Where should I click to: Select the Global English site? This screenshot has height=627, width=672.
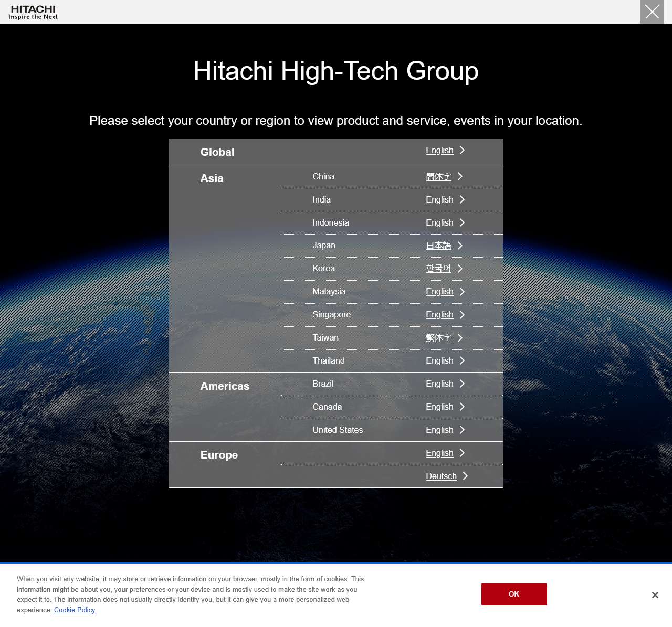pos(439,150)
